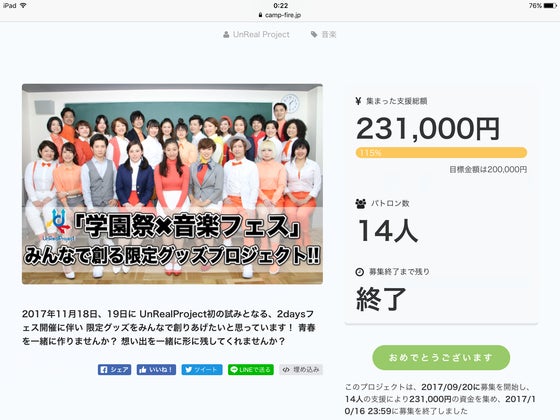This screenshot has height=420, width=560.
Task: Click the patrons group icon
Action: (x=361, y=204)
